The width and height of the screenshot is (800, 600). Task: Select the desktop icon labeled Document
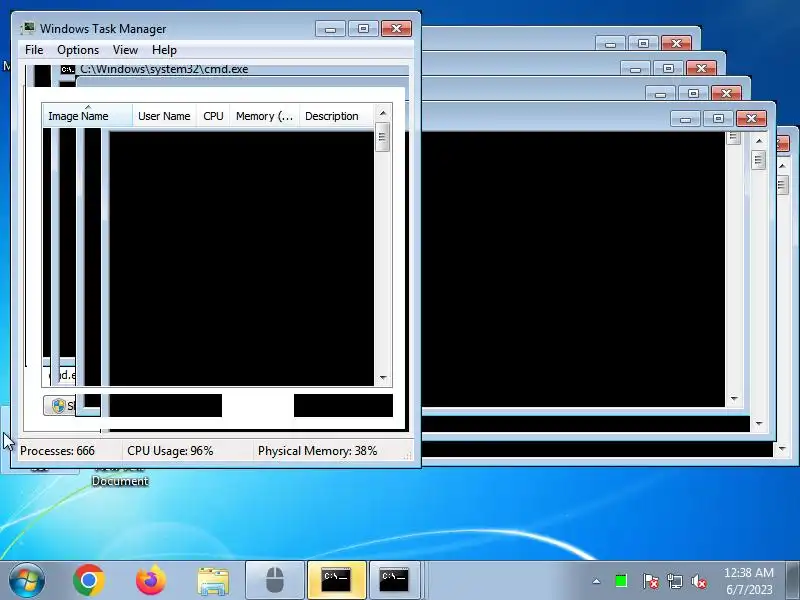[x=120, y=481]
